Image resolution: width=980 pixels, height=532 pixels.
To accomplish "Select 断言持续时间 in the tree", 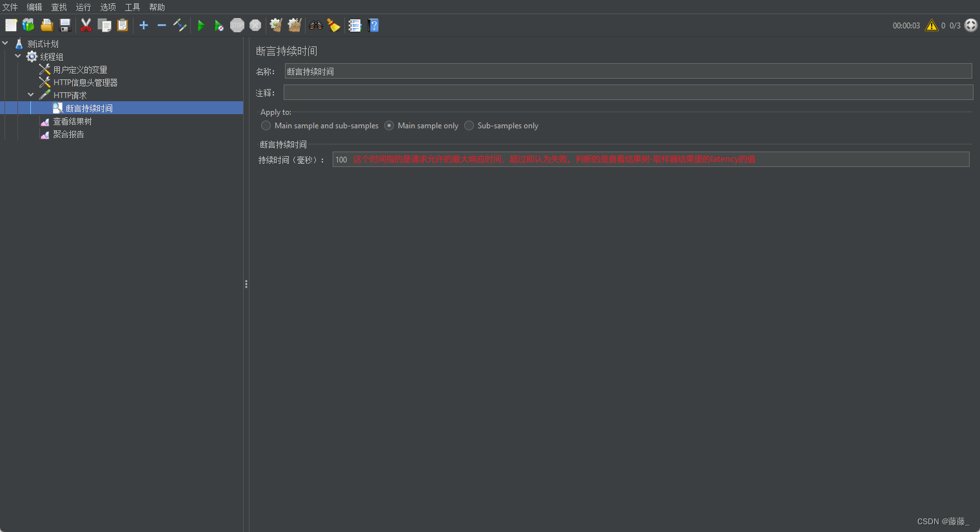I will [89, 108].
